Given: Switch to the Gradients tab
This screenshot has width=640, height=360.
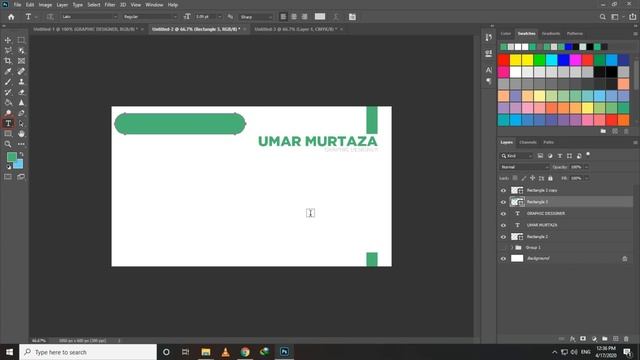Looking at the screenshot, I should click(x=551, y=33).
